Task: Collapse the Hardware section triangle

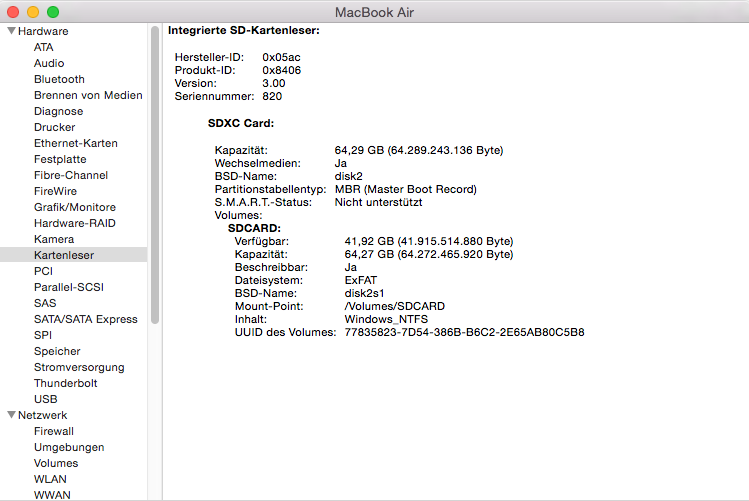Action: coord(11,31)
